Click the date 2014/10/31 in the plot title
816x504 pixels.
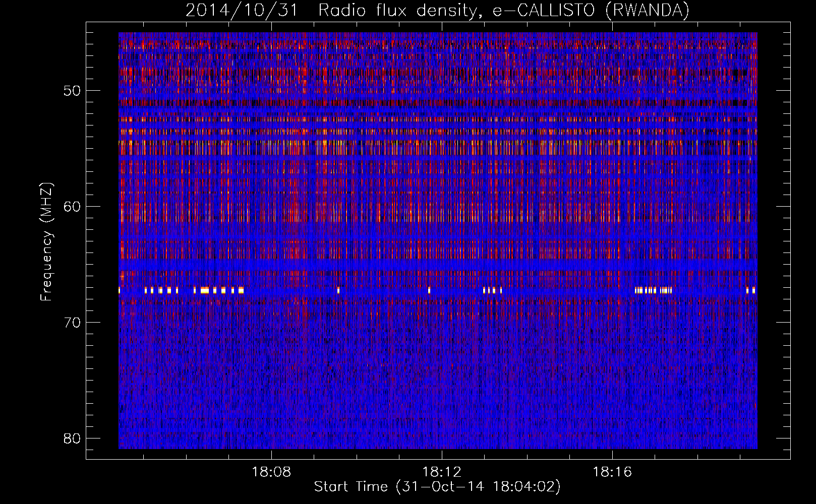(242, 10)
